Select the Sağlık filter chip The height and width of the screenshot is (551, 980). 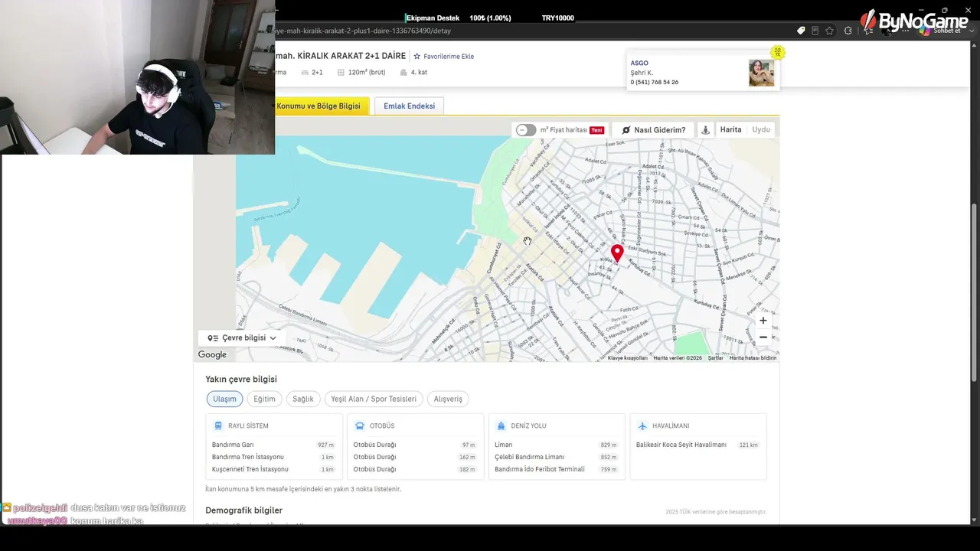[303, 399]
